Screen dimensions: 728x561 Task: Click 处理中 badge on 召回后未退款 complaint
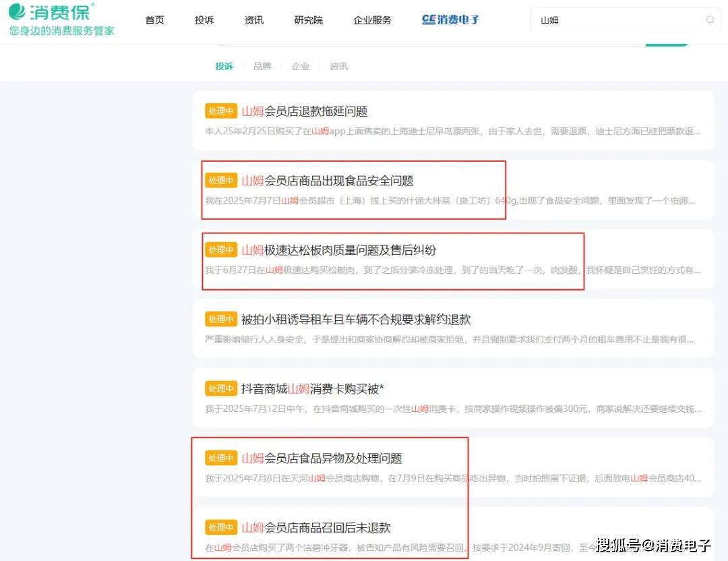221,527
